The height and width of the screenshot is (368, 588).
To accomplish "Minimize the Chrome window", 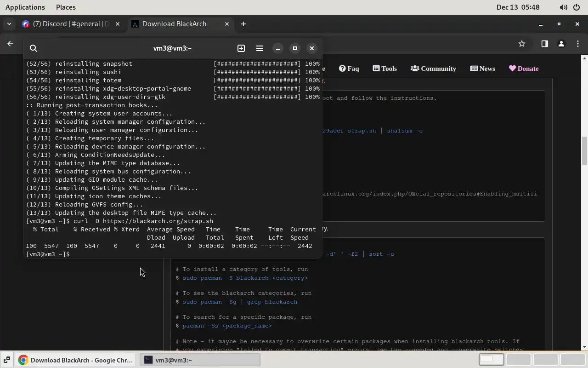I will click(541, 24).
